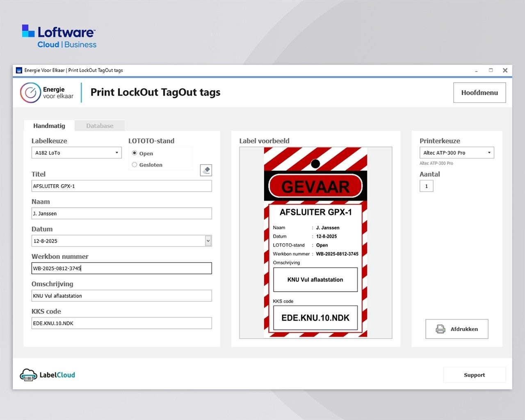Open the Datum date picker dropdown
The image size is (525, 420).
(x=208, y=241)
